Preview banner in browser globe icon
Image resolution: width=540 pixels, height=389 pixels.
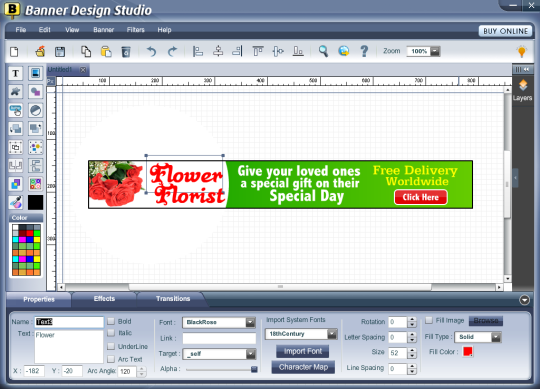coord(343,51)
